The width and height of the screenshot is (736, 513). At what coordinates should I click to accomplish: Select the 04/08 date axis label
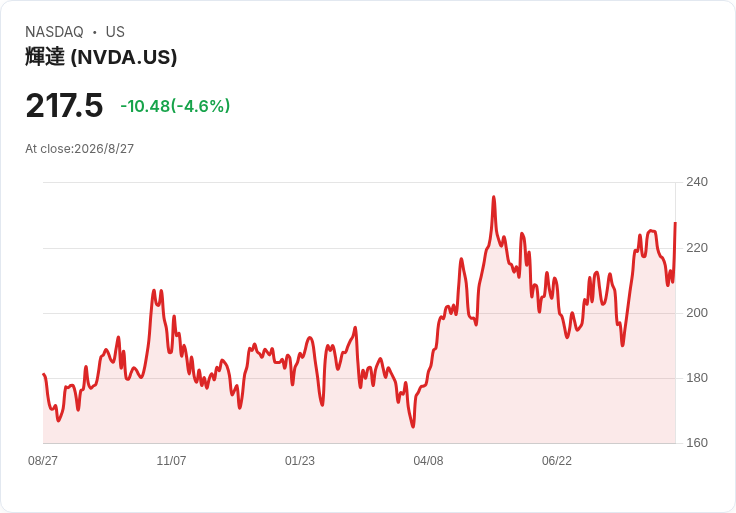428,460
